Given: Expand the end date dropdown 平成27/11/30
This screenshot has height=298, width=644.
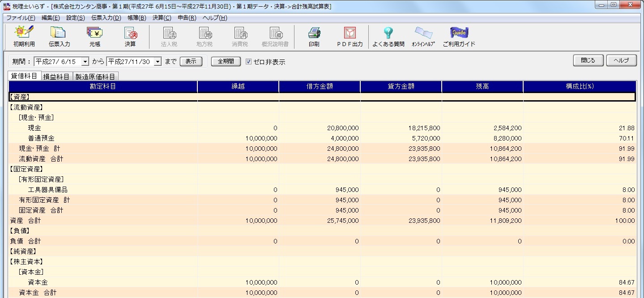Looking at the screenshot, I should click(x=157, y=62).
